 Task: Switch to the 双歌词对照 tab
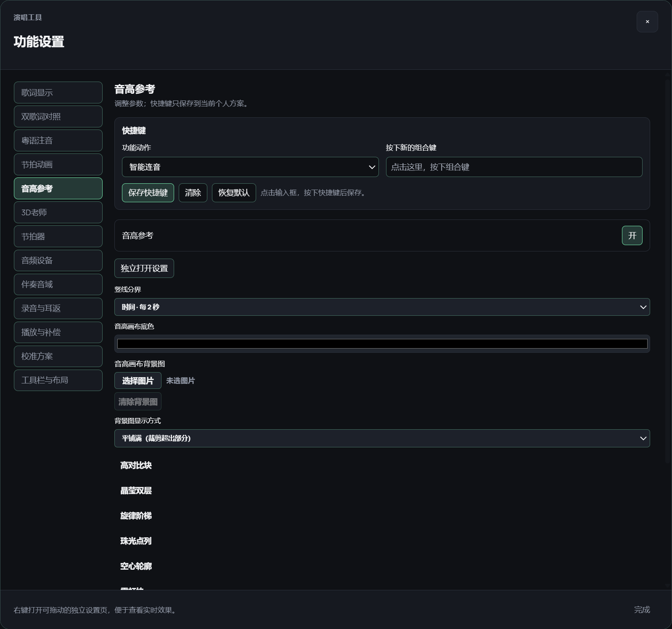click(x=58, y=116)
